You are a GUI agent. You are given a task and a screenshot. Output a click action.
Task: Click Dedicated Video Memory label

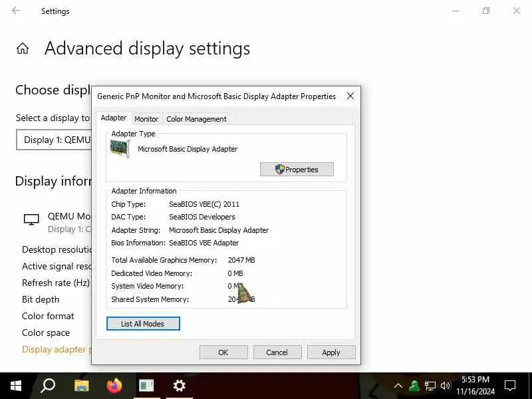(x=152, y=273)
